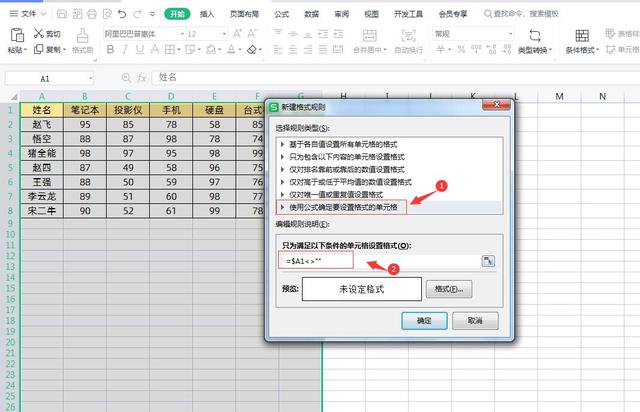Switch to the 页面布局 Page Layout tab

pos(244,14)
